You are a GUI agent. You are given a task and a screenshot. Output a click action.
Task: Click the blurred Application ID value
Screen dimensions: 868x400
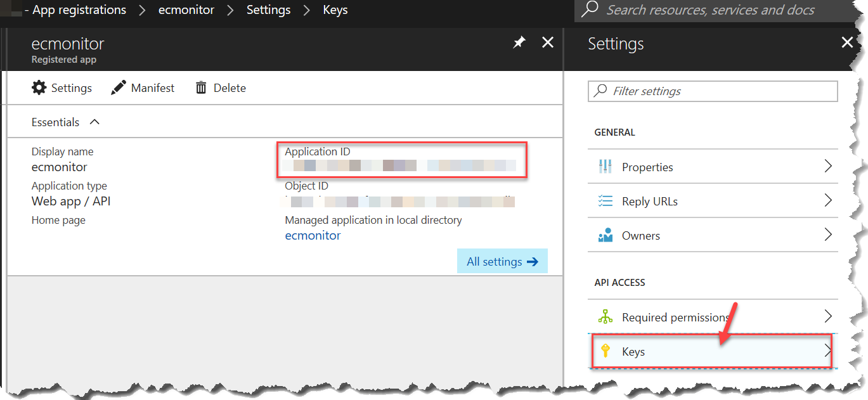point(401,167)
